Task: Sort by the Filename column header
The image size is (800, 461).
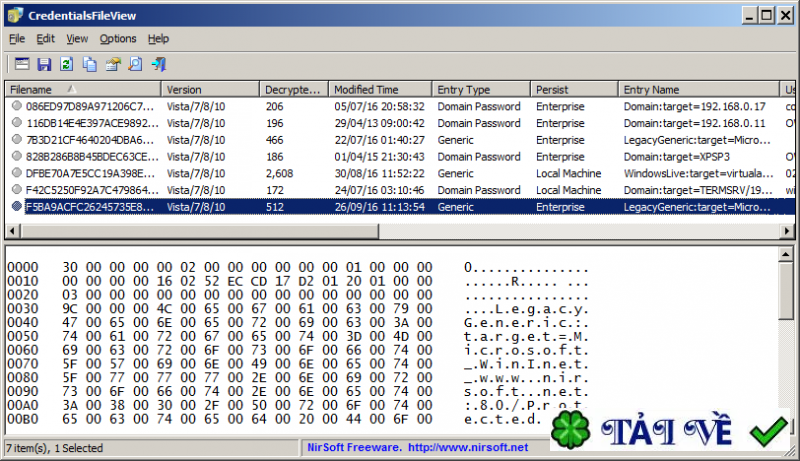Action: (x=83, y=89)
